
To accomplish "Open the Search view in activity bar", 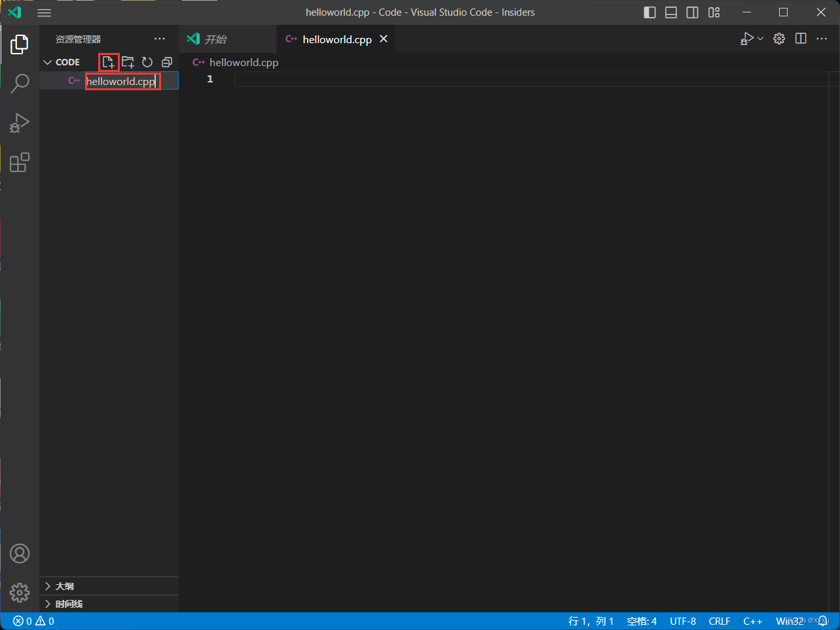I will (20, 83).
